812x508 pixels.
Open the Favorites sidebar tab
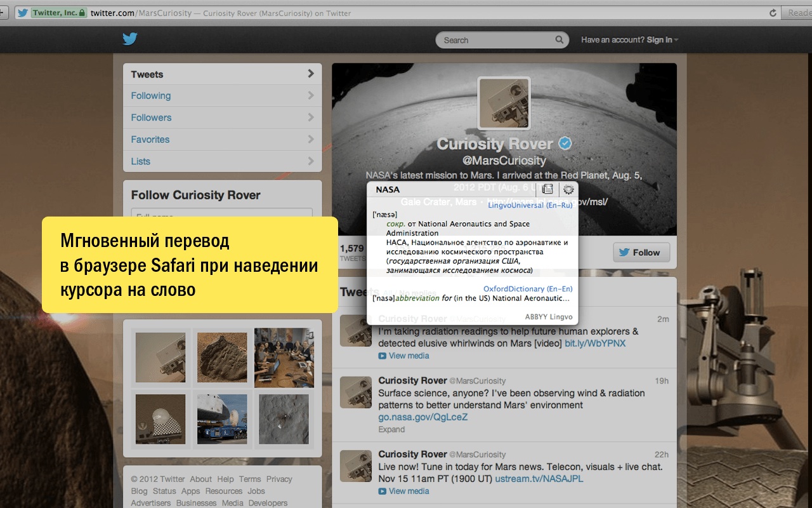pos(223,139)
